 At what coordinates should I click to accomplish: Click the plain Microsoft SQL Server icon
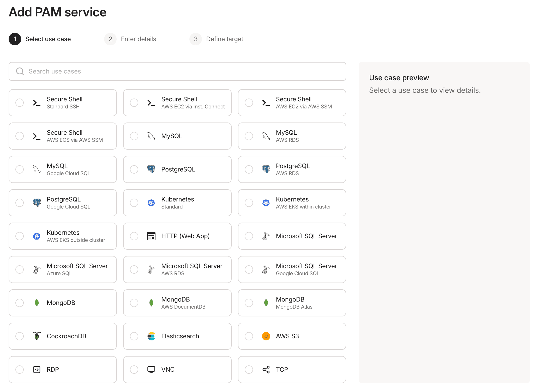pos(266,236)
